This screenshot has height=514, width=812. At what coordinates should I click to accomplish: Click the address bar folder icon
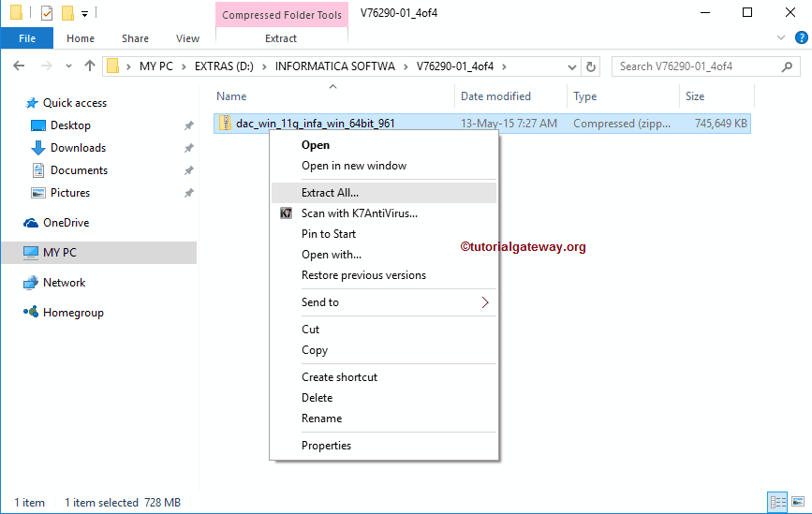pyautogui.click(x=113, y=66)
